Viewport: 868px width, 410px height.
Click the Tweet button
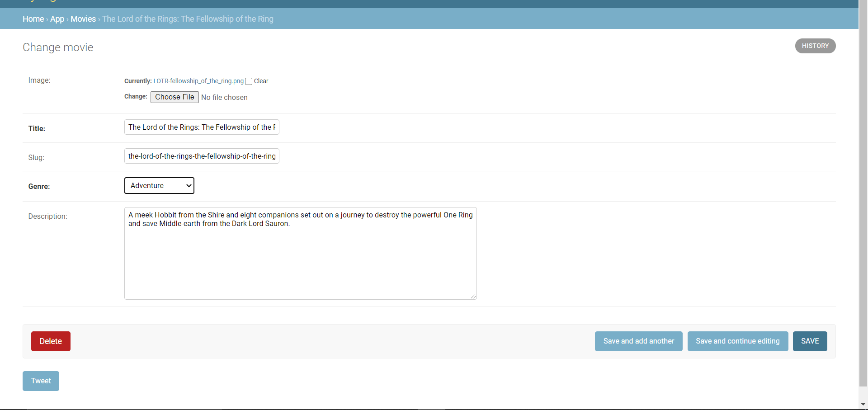point(41,381)
